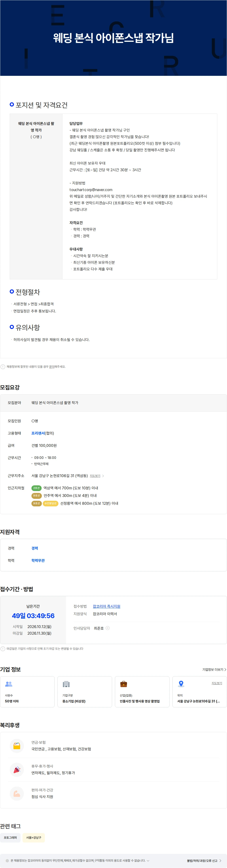227x868 pixels.
Task: Click the green 2호선 subway badge
Action: pyautogui.click(x=36, y=488)
